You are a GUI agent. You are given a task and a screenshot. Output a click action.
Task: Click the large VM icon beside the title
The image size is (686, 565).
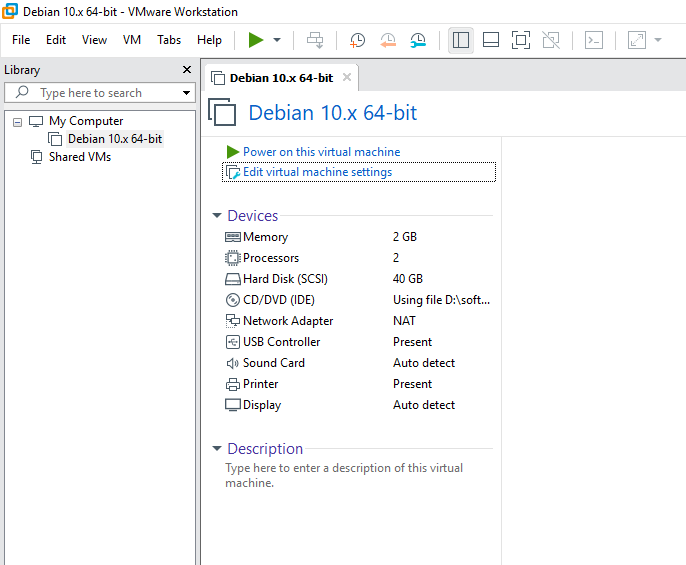(x=222, y=112)
